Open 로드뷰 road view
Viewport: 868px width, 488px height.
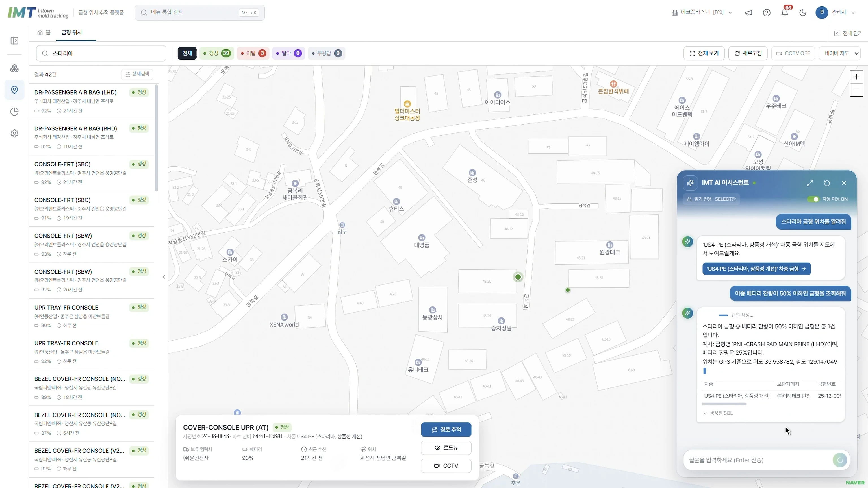click(446, 448)
